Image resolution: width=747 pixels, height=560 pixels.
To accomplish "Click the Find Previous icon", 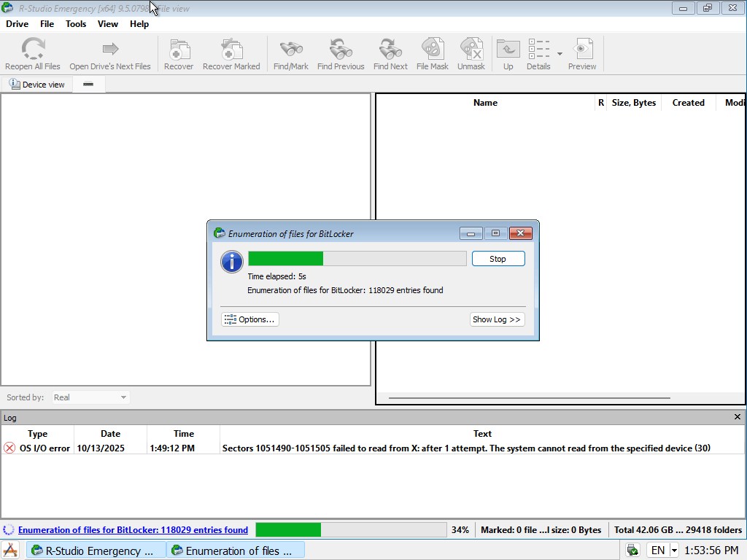I will pos(341,49).
